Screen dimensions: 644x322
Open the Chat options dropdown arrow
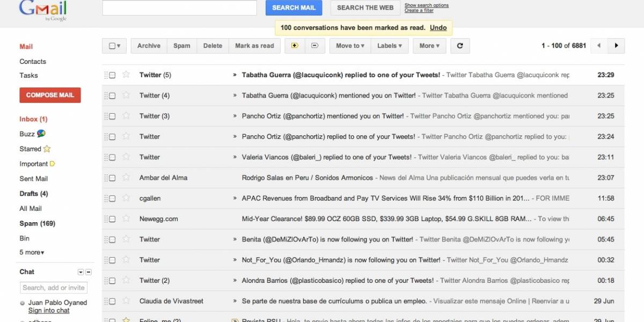click(x=80, y=272)
